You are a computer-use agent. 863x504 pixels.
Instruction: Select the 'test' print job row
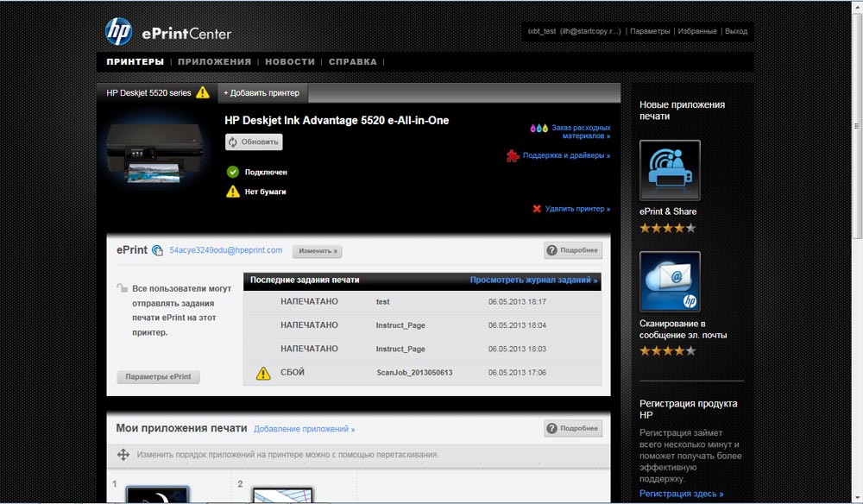[422, 302]
